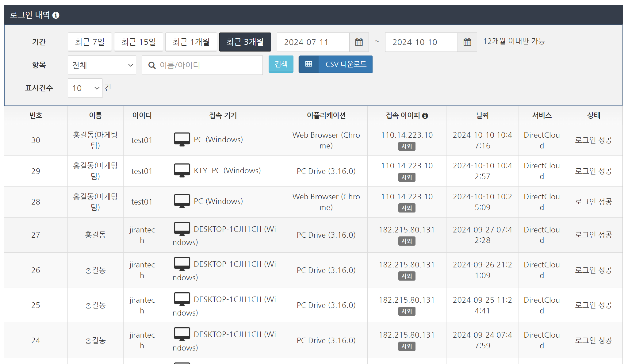Click the 이름/아이디 search input field
The width and height of the screenshot is (628, 364).
[x=209, y=65]
